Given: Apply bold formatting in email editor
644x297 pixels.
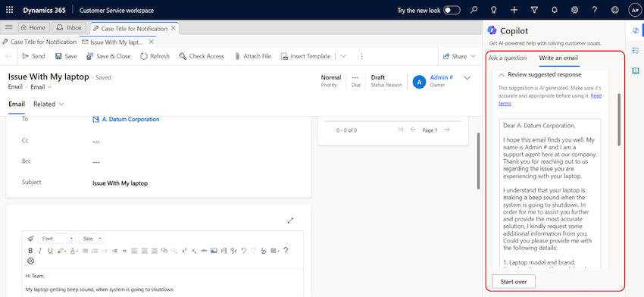Looking at the screenshot, I should point(30,251).
